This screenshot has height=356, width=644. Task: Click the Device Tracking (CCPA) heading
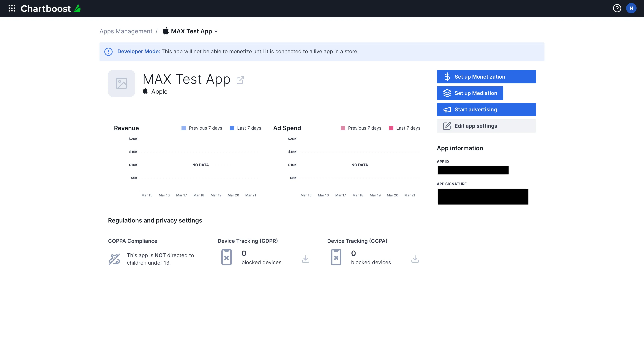[x=357, y=241]
